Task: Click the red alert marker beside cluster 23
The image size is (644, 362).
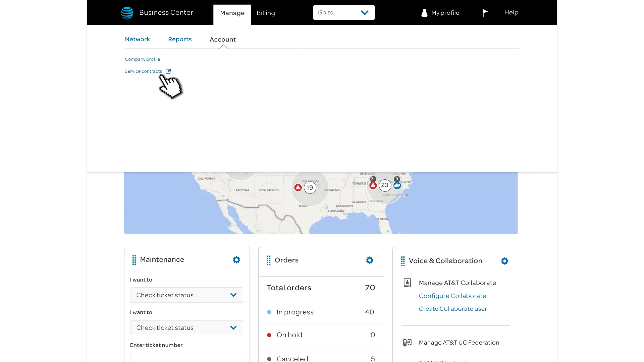Action: click(x=373, y=185)
